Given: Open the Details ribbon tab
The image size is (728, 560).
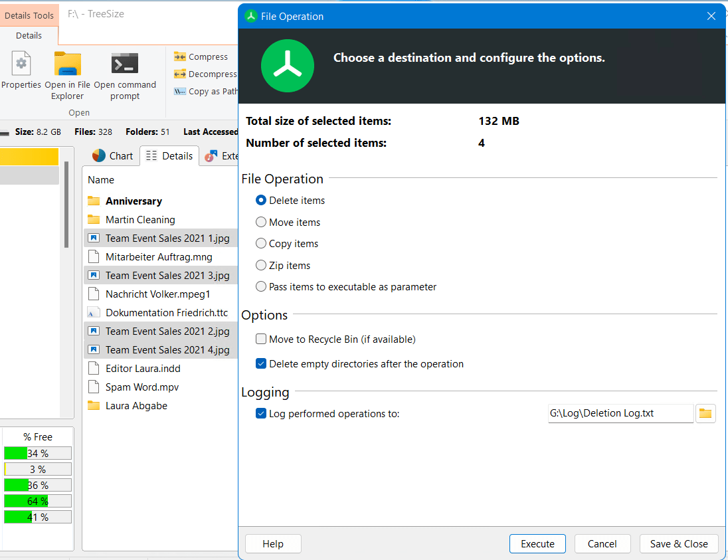Looking at the screenshot, I should click(x=29, y=36).
